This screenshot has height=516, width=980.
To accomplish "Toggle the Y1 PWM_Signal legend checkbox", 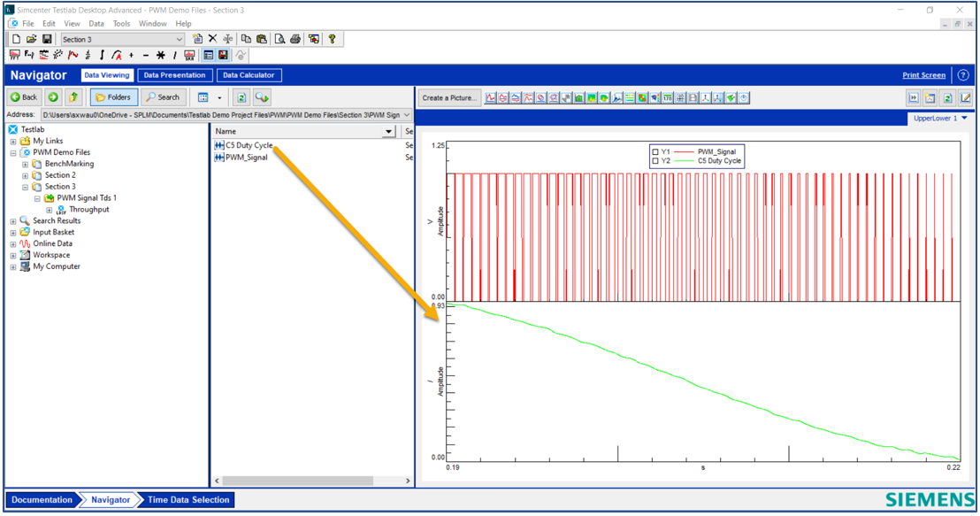I will coord(655,151).
